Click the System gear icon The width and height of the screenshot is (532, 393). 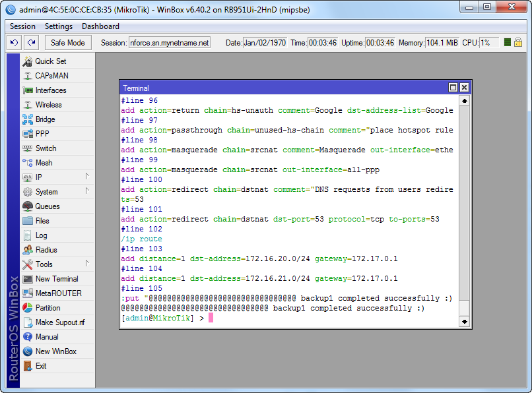click(28, 192)
